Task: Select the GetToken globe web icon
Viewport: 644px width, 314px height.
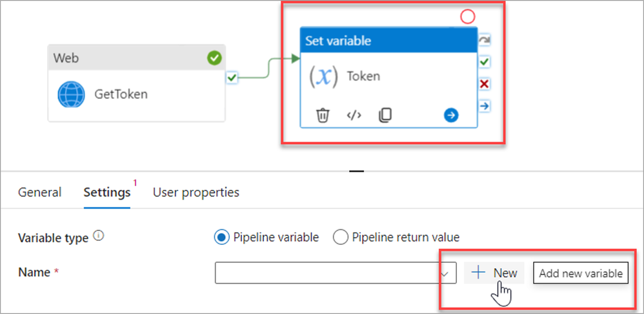Action: [71, 94]
